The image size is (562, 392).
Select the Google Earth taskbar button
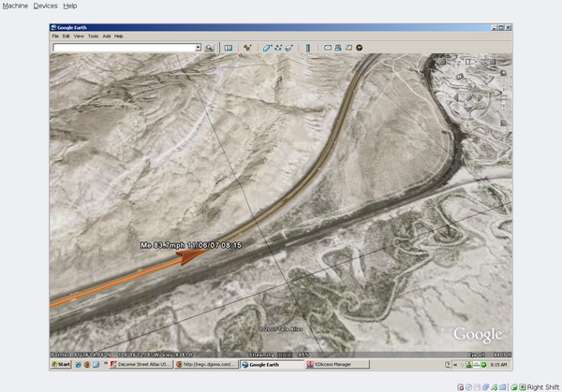tap(272, 365)
